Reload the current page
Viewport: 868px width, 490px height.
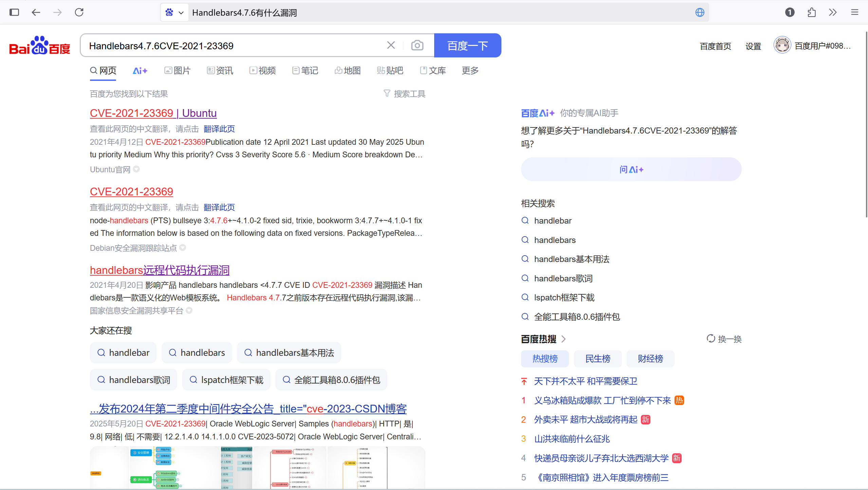[79, 13]
